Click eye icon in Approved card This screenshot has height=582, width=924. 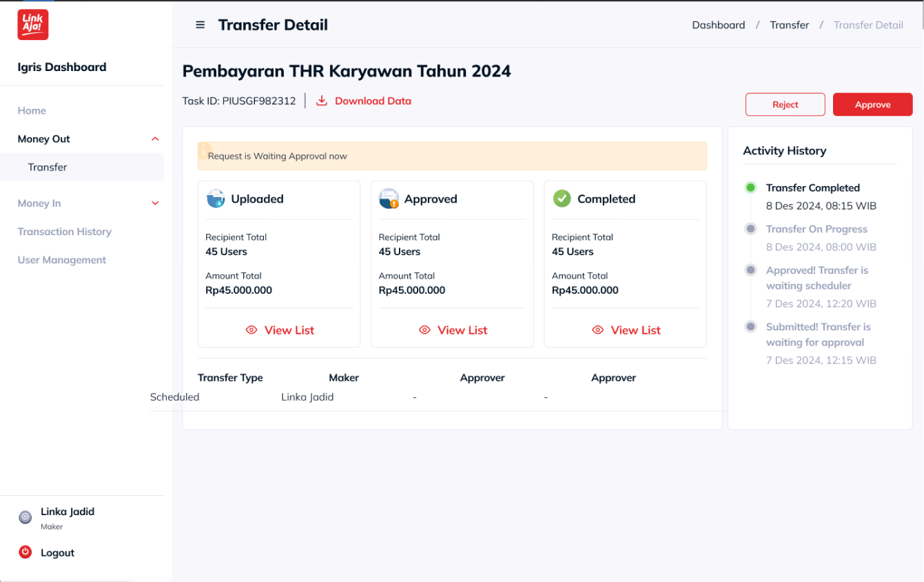coord(424,330)
